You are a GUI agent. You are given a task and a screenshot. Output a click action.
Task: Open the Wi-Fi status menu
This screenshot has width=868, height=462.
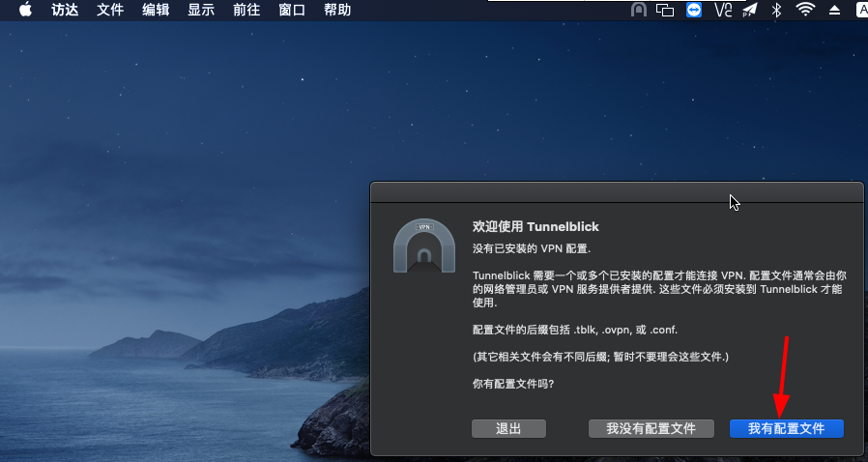point(805,10)
